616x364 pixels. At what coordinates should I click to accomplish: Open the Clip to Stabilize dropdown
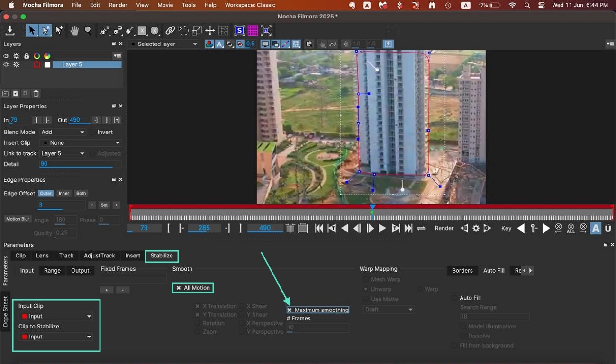coord(55,337)
